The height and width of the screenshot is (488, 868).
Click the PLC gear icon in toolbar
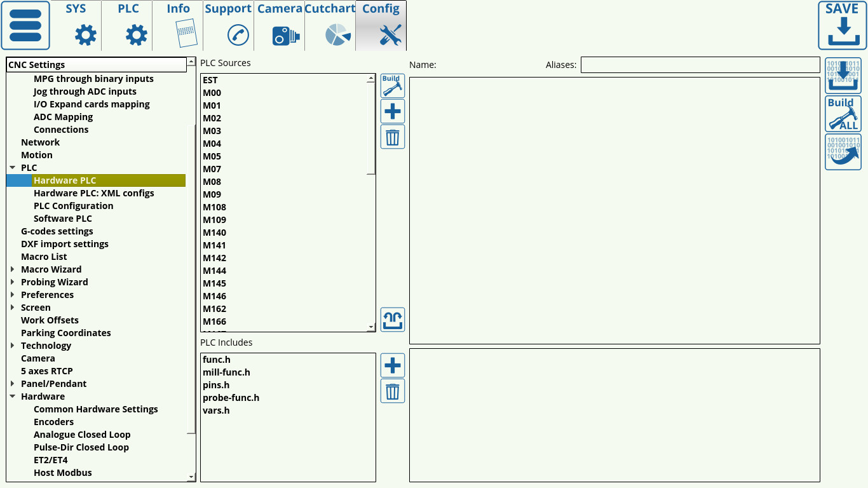[x=135, y=35]
